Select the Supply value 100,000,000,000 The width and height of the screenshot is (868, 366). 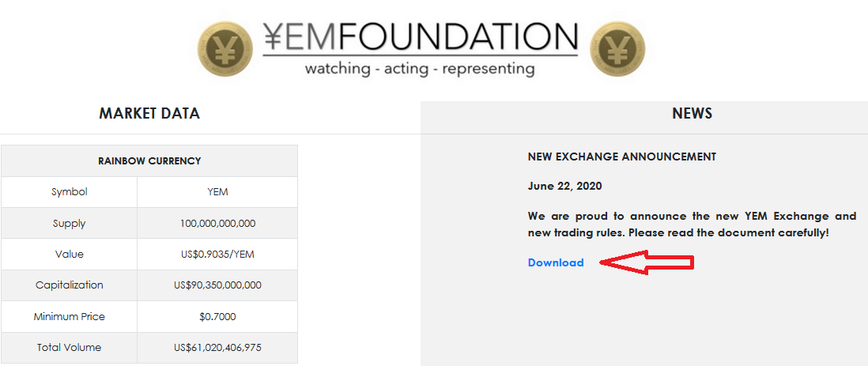pos(217,223)
